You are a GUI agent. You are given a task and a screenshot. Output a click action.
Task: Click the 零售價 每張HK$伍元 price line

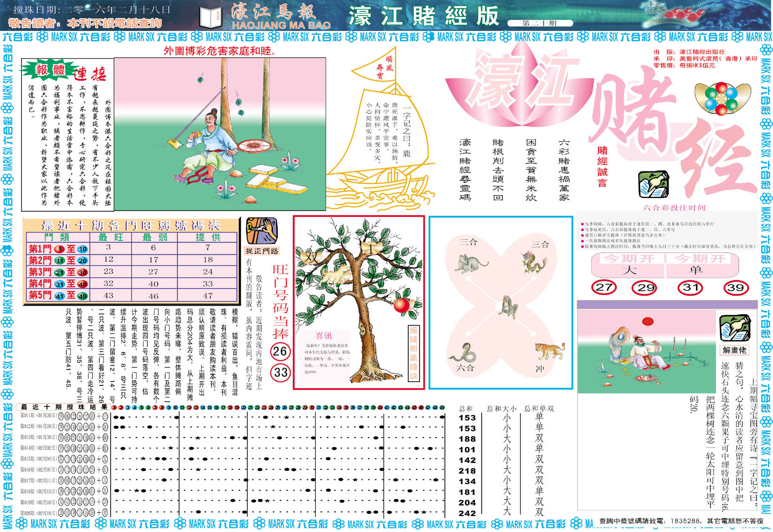click(684, 65)
